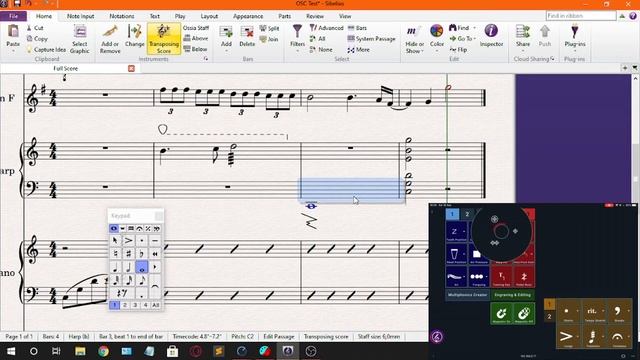Click Select None in Select group
Screen dimensions: 640x360
(321, 49)
